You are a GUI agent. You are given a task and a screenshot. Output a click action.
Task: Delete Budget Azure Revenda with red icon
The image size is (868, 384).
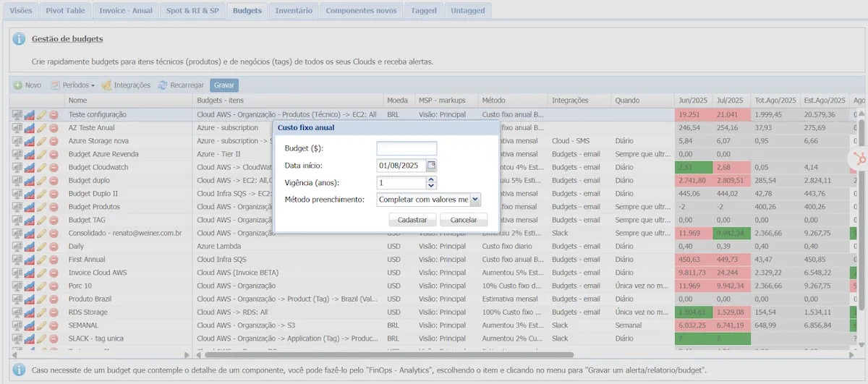(54, 154)
